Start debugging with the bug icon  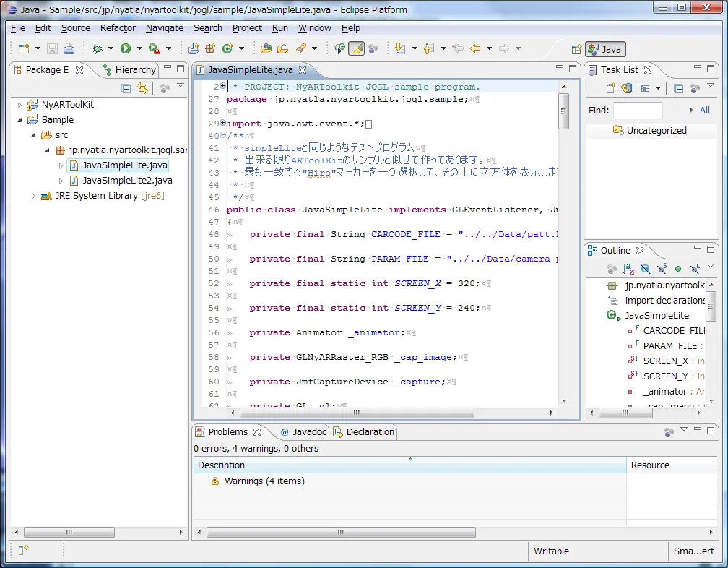tap(97, 48)
